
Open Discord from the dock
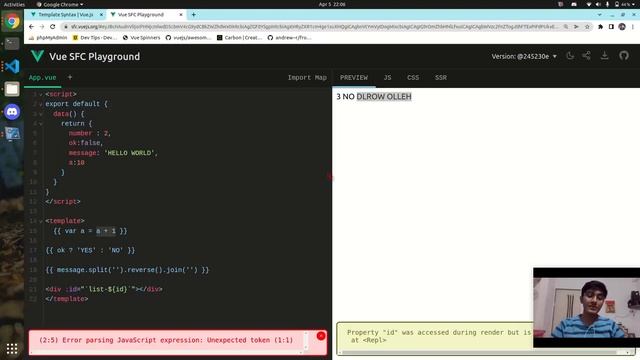coord(12,111)
